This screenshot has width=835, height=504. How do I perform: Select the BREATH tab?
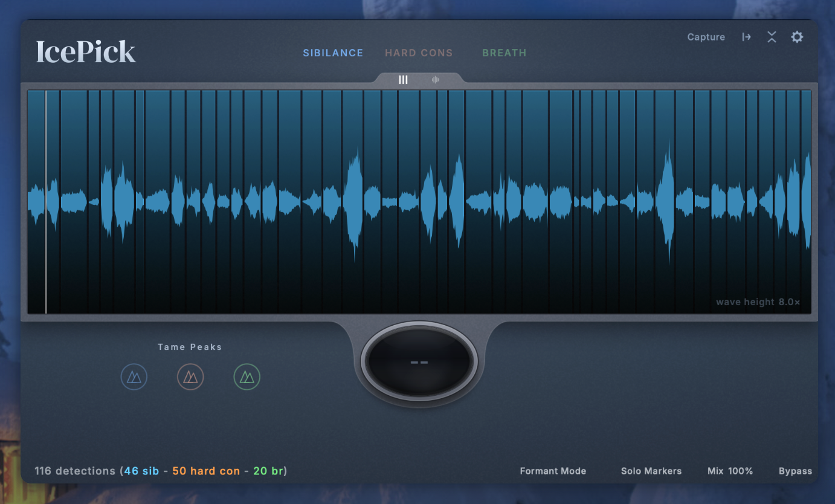pyautogui.click(x=505, y=53)
